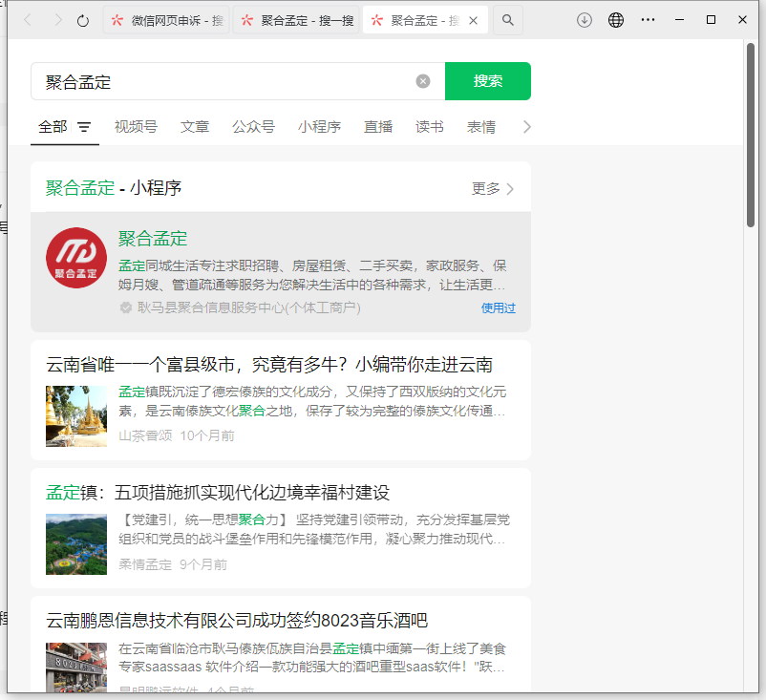Click the green 搜索 button
Image resolution: width=766 pixels, height=700 pixels.
pyautogui.click(x=487, y=81)
